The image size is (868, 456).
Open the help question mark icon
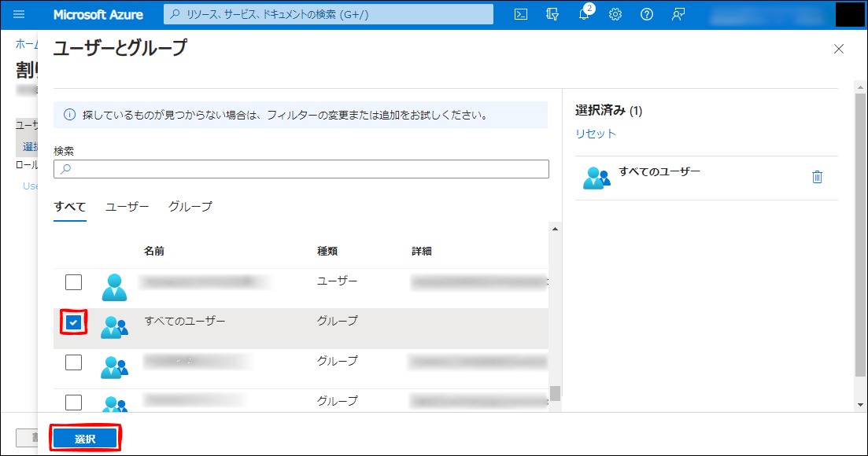(x=647, y=14)
